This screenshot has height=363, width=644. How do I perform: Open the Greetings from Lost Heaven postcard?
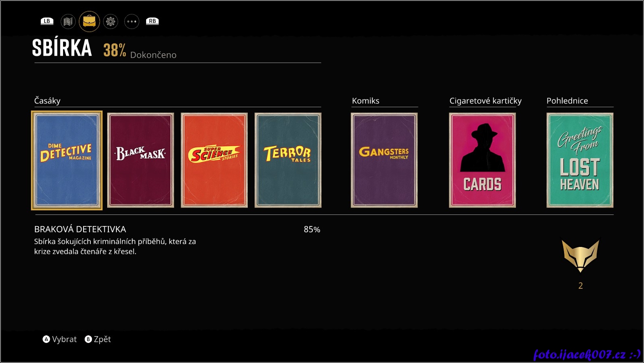(x=580, y=160)
